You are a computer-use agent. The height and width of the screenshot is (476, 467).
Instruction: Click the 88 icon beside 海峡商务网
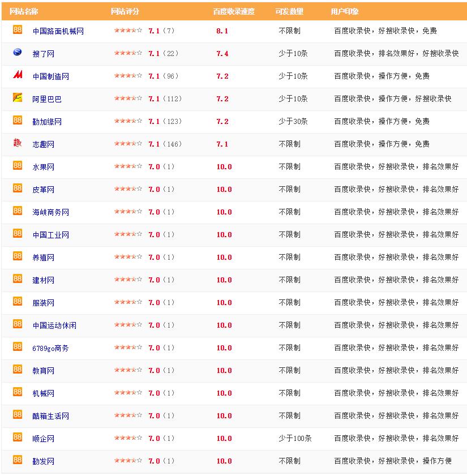tap(18, 211)
